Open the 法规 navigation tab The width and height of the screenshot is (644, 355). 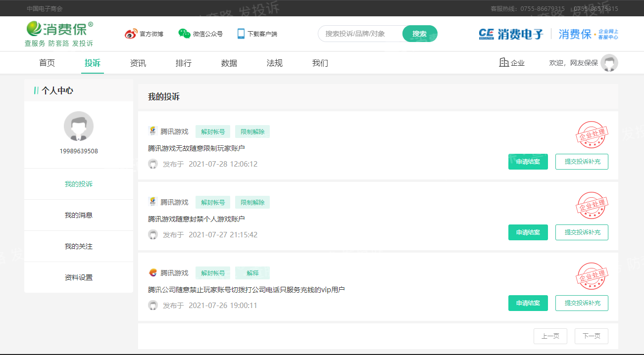[x=275, y=63]
